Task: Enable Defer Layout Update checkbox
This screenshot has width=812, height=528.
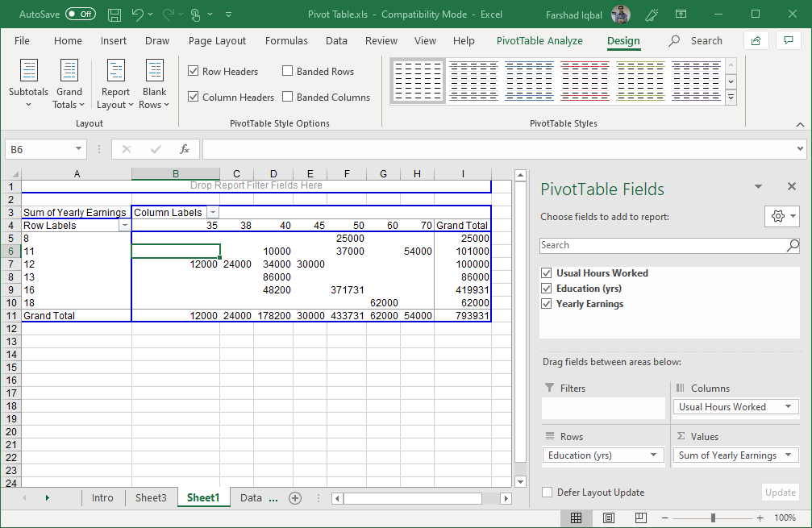Action: pos(548,493)
